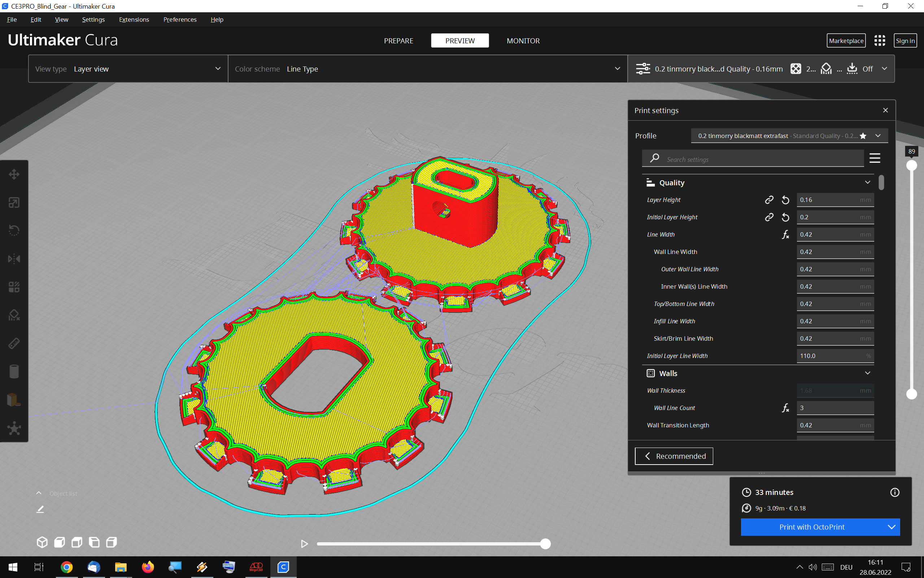
Task: Play the layer simulation
Action: [304, 544]
